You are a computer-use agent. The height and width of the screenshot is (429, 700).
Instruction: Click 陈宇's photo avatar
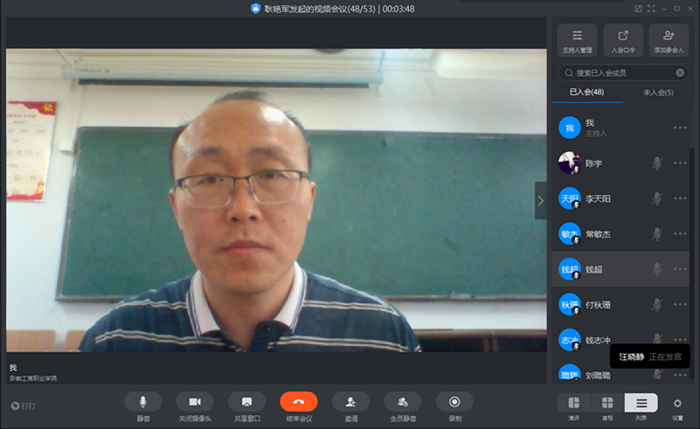coord(570,163)
